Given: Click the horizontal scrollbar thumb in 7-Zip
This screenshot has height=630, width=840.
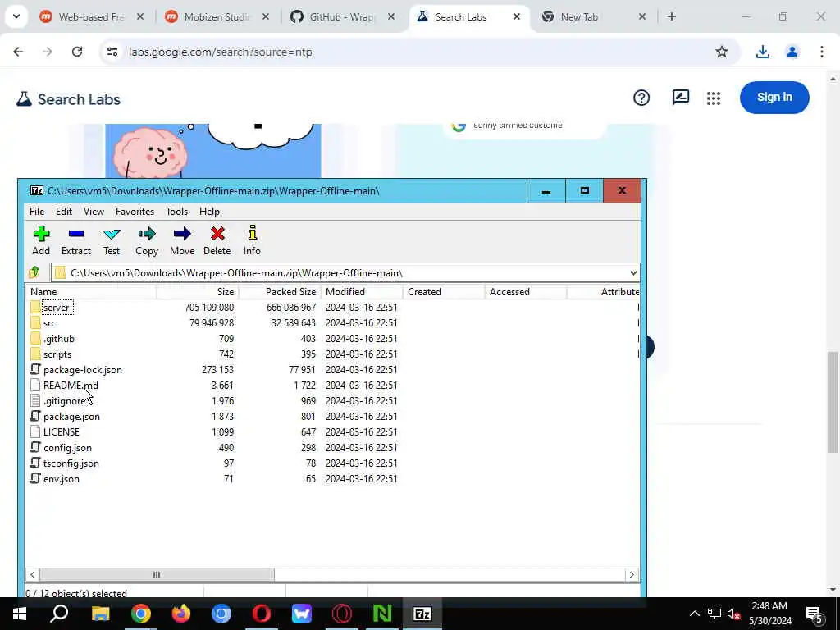Looking at the screenshot, I should (x=157, y=574).
